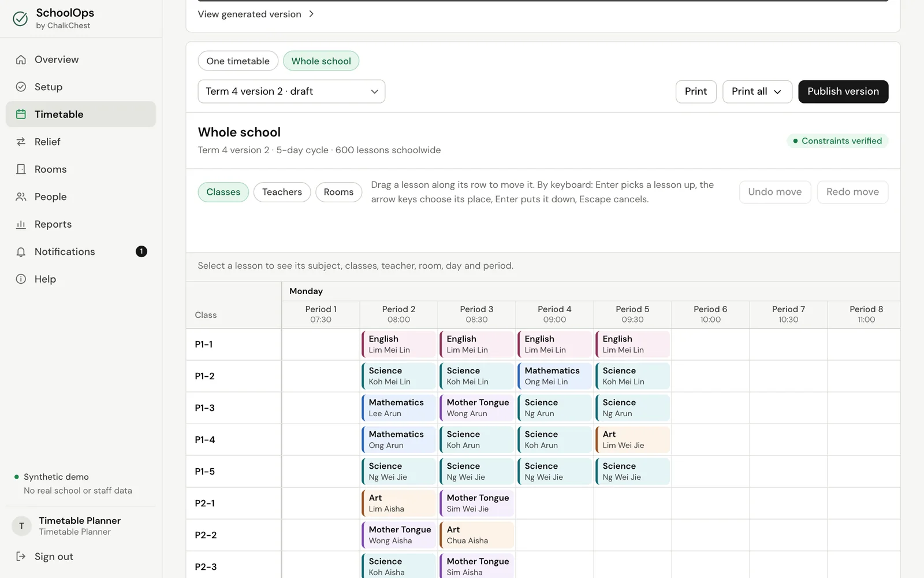Click the Reports bar-chart icon
Image resolution: width=924 pixels, height=578 pixels.
click(x=21, y=224)
